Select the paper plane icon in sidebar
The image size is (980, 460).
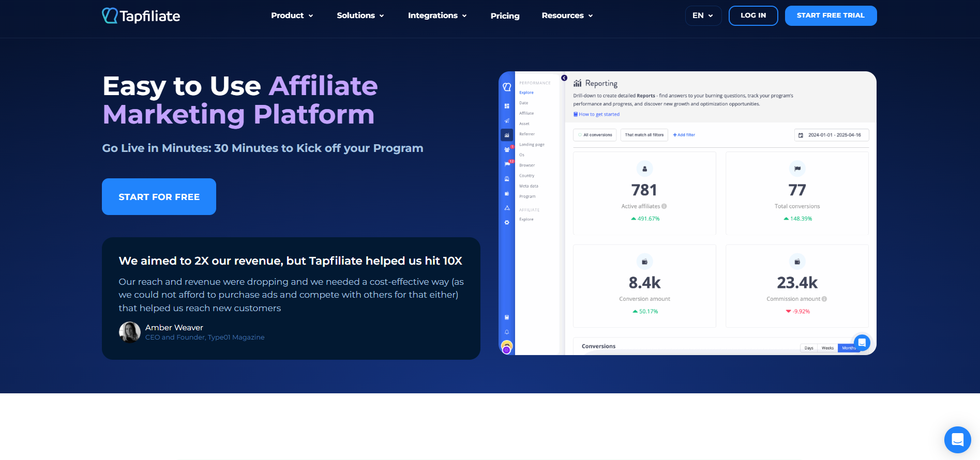(x=507, y=120)
